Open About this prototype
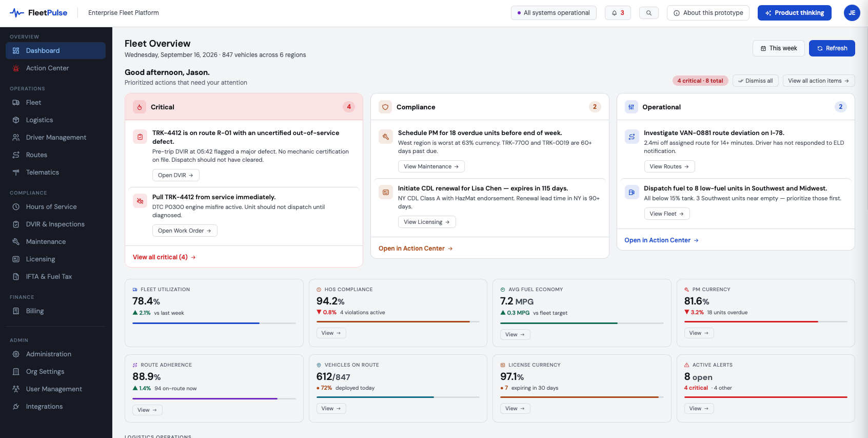 708,13
